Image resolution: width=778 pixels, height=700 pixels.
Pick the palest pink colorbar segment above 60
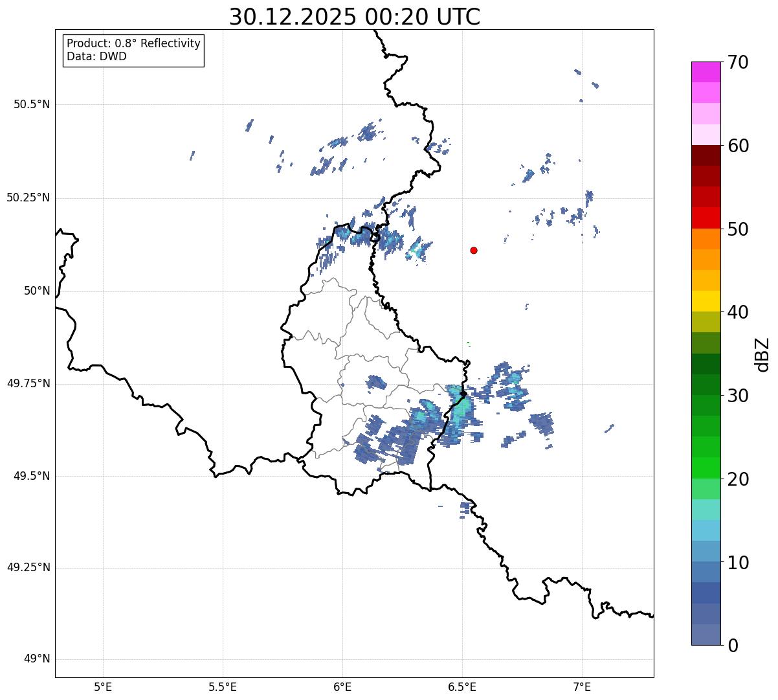(706, 135)
